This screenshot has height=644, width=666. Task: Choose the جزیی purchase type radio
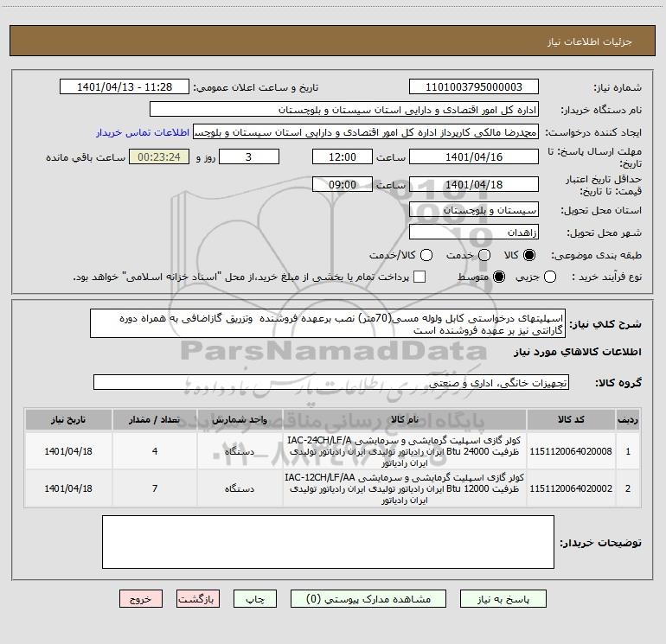click(550, 277)
